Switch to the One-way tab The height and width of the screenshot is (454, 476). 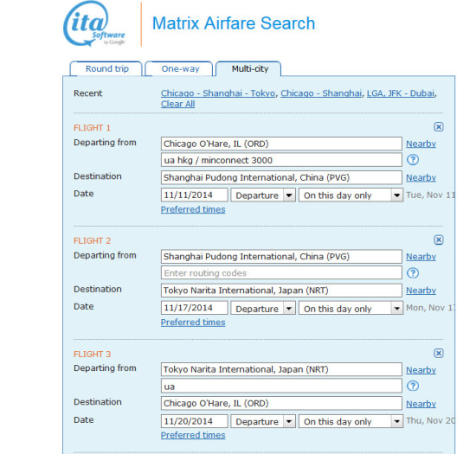[x=180, y=69]
